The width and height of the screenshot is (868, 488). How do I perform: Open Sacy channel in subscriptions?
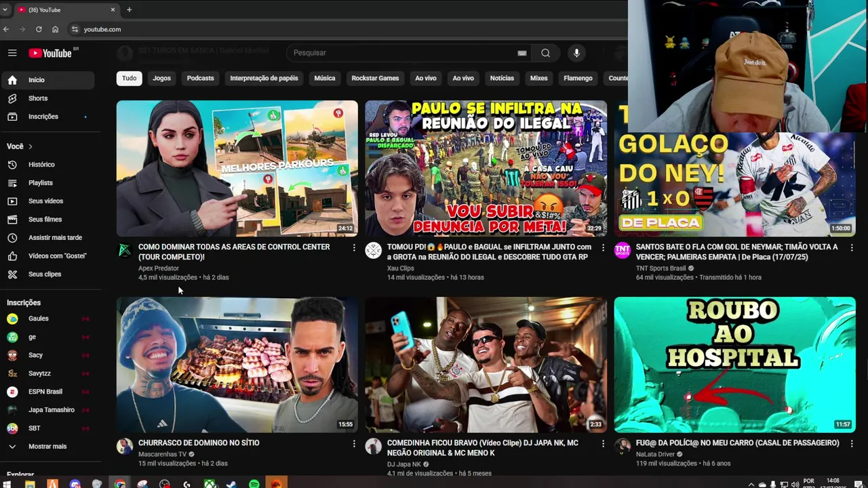(x=47, y=355)
